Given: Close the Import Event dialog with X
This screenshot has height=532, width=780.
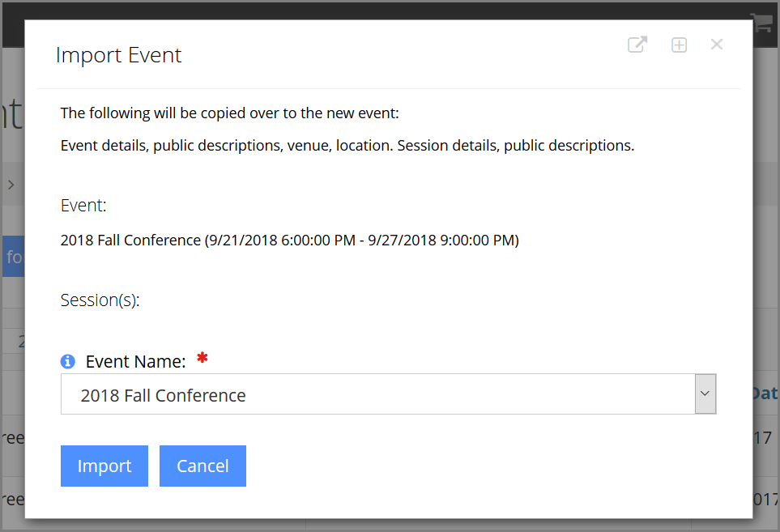Looking at the screenshot, I should pyautogui.click(x=717, y=45).
